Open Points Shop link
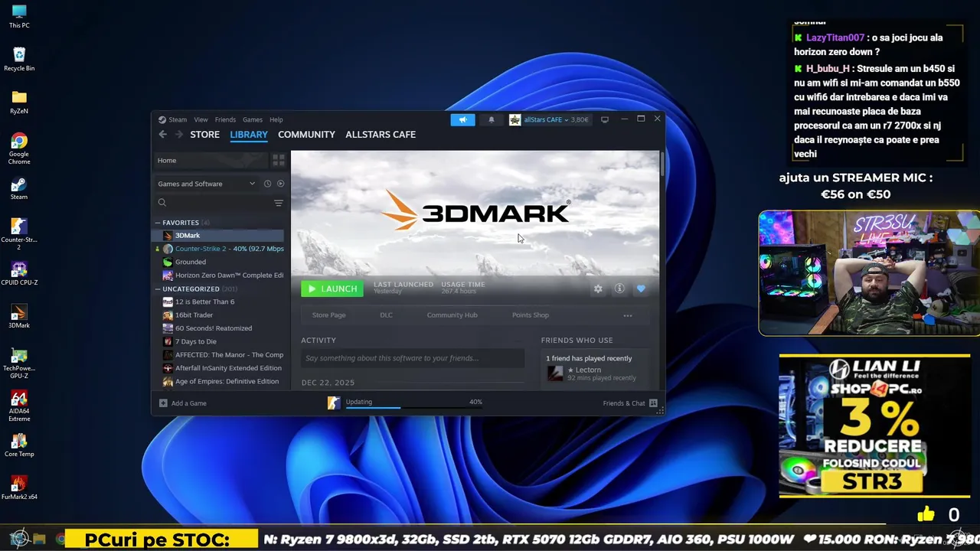 (530, 315)
